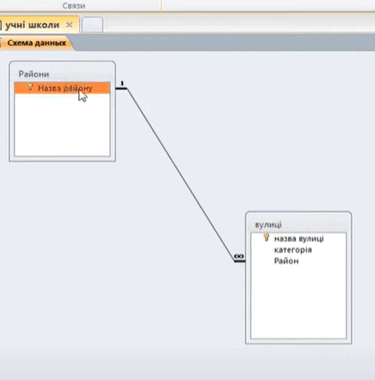Close the "учні школи" tab
Image resolution: width=375 pixels, height=380 pixels.
click(69, 25)
